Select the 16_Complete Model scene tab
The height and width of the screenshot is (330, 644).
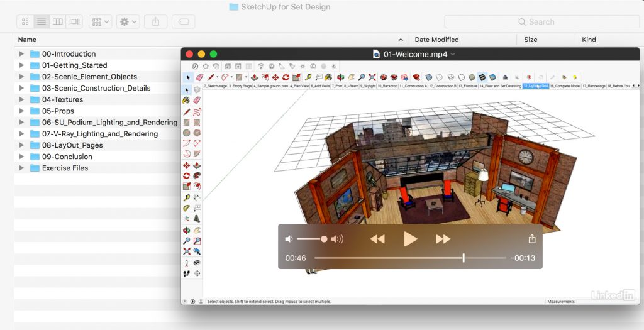565,86
